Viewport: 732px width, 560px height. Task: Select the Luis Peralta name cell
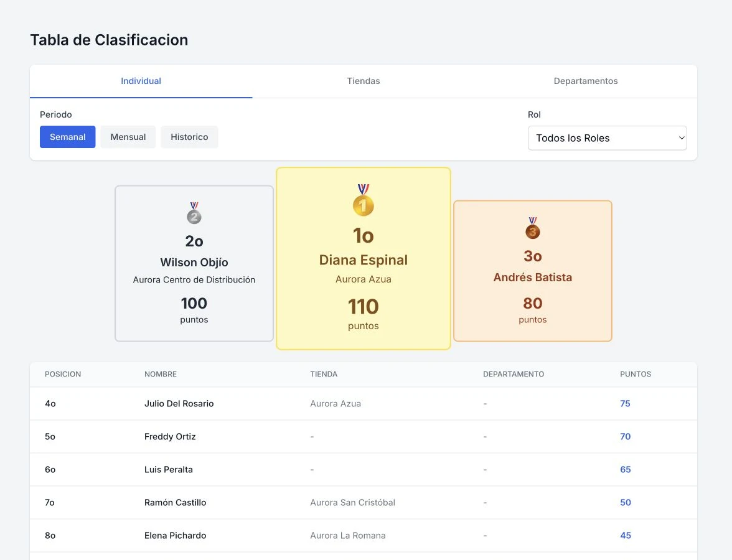pos(169,469)
